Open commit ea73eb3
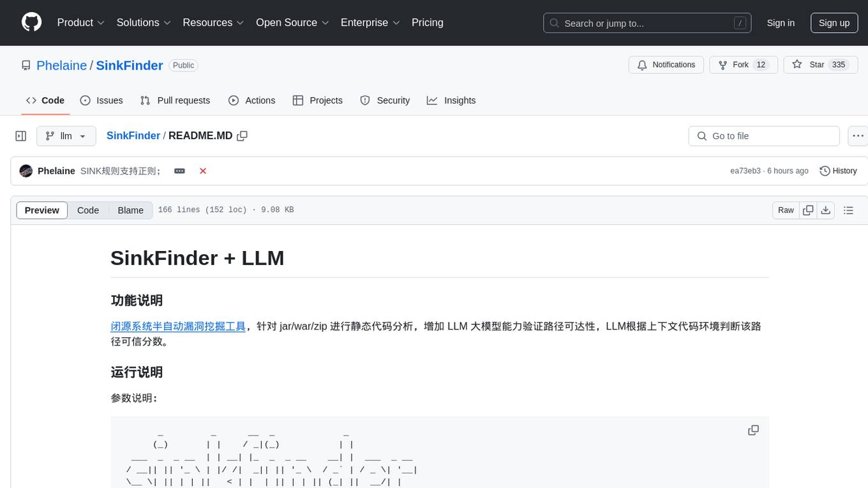This screenshot has height=488, width=868. point(745,171)
